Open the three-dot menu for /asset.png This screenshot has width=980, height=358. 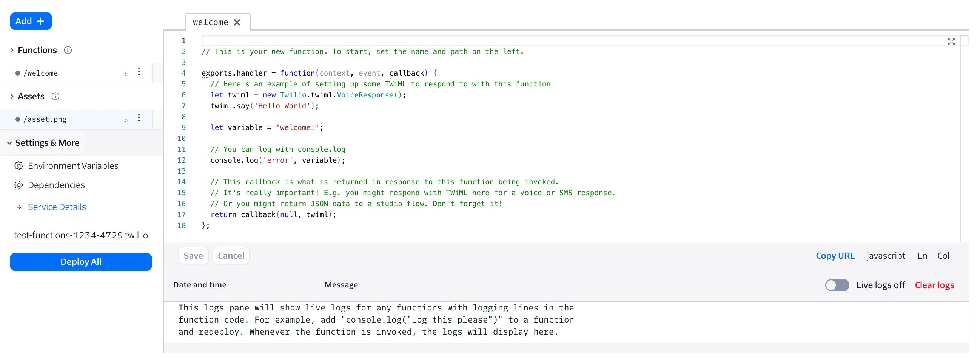coord(139,118)
